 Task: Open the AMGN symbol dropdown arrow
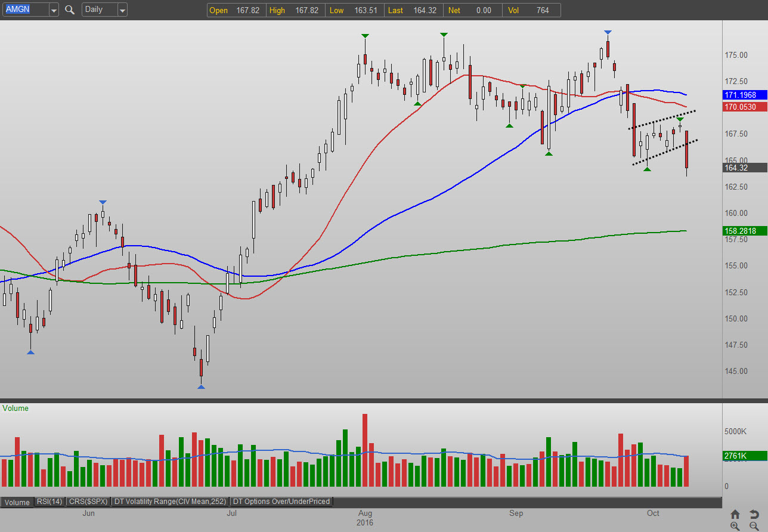[53, 10]
